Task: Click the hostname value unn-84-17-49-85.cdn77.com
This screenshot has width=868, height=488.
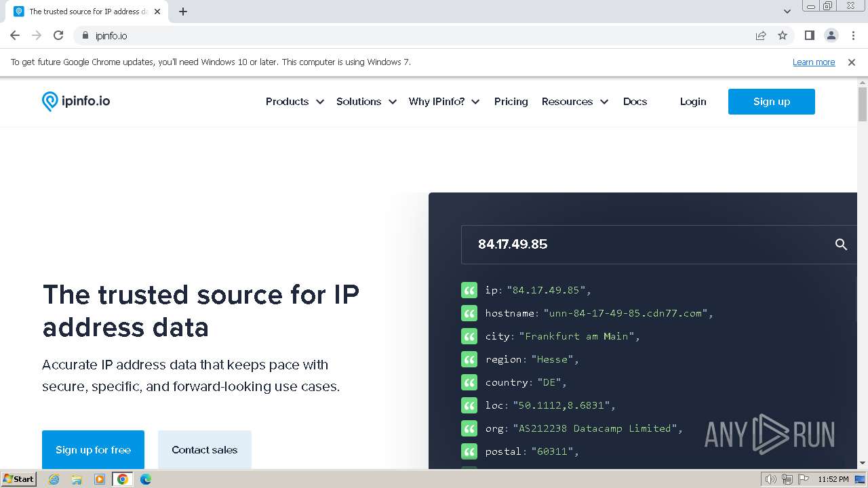Action: coord(626,313)
